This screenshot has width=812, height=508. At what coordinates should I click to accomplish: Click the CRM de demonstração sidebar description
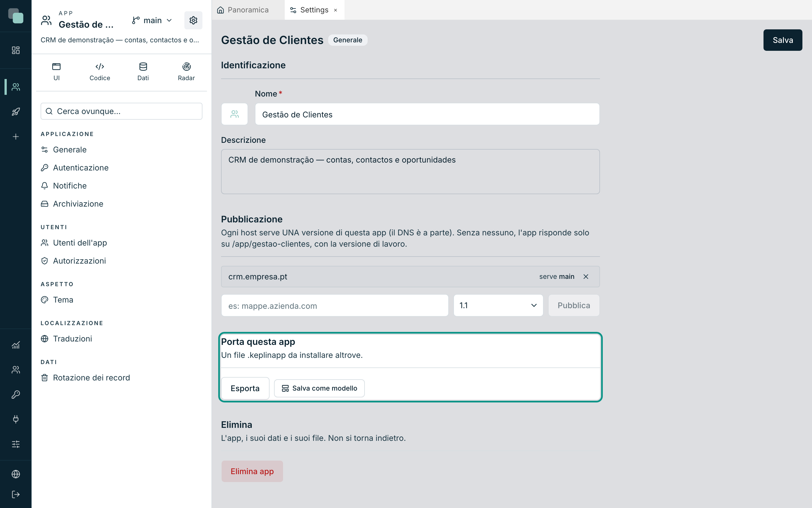[x=120, y=40]
